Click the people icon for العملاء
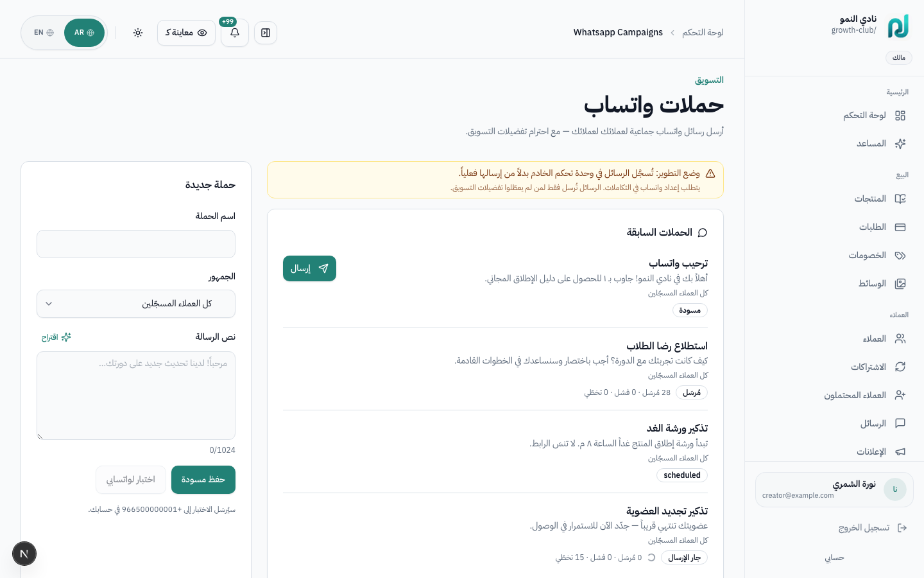This screenshot has height=578, width=924. pos(900,339)
